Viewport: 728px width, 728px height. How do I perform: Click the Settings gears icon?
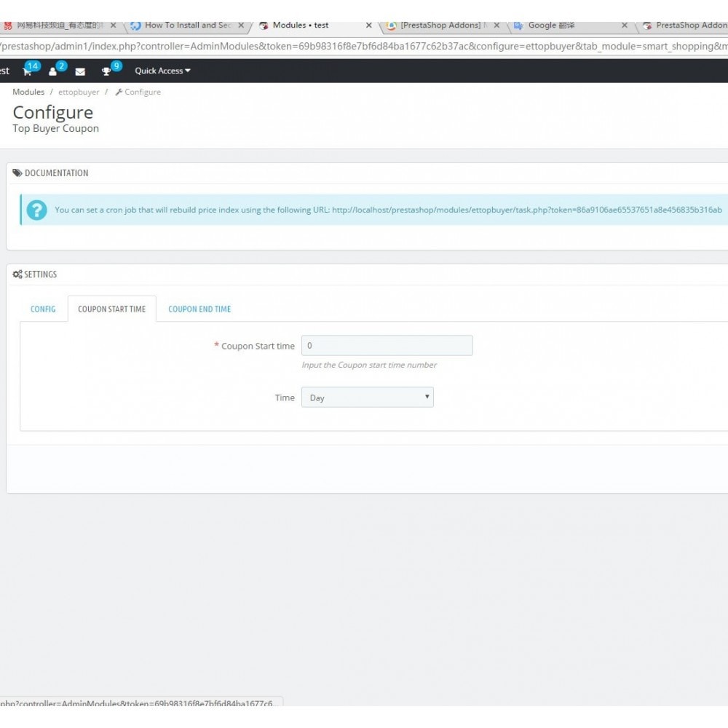pos(17,274)
